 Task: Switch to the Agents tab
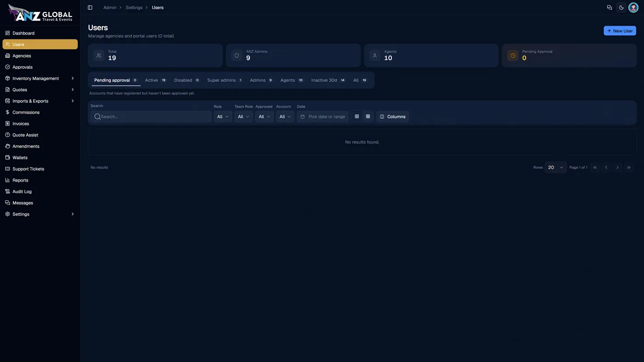point(292,80)
